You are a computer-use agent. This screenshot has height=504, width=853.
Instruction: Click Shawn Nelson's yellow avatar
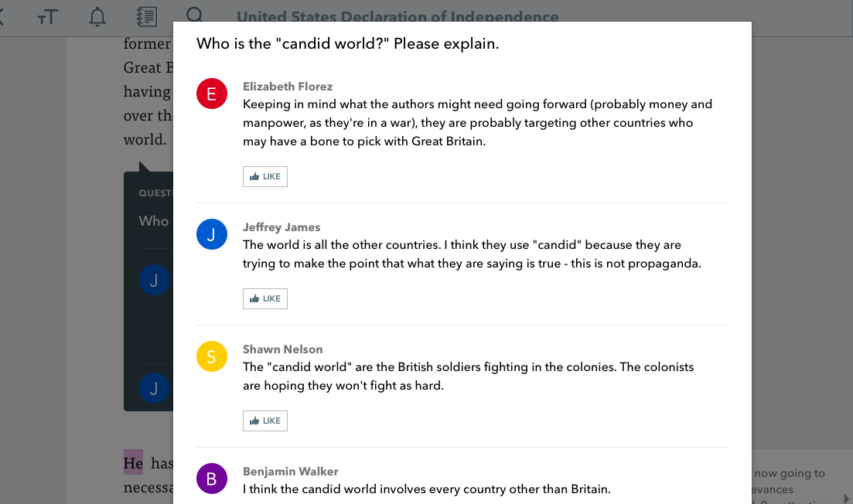[212, 356]
